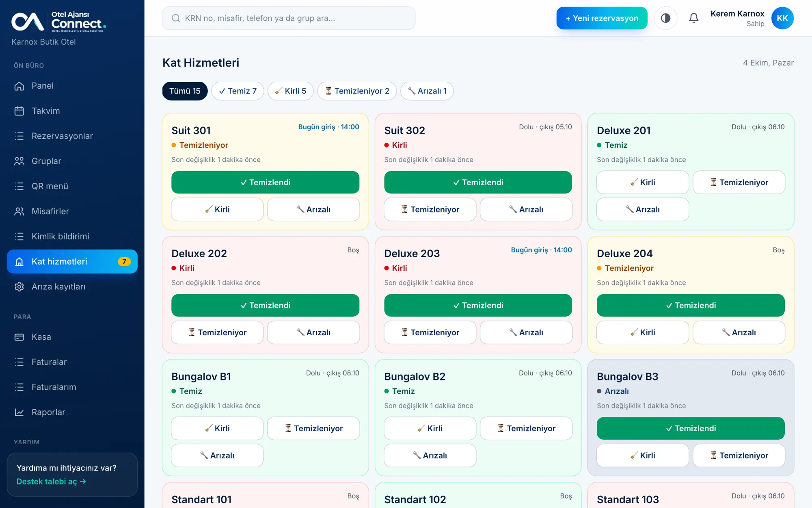Open Misafirler sidebar item

click(x=72, y=211)
